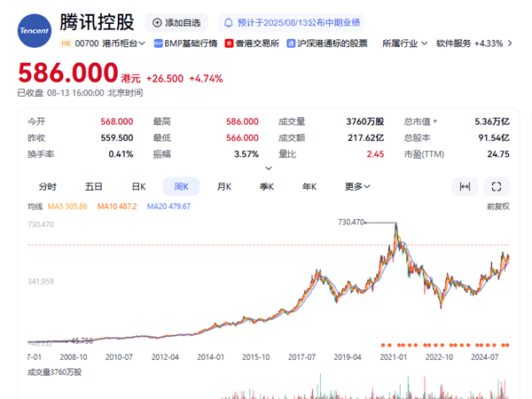Click the 香港交易所 label

pos(257,43)
